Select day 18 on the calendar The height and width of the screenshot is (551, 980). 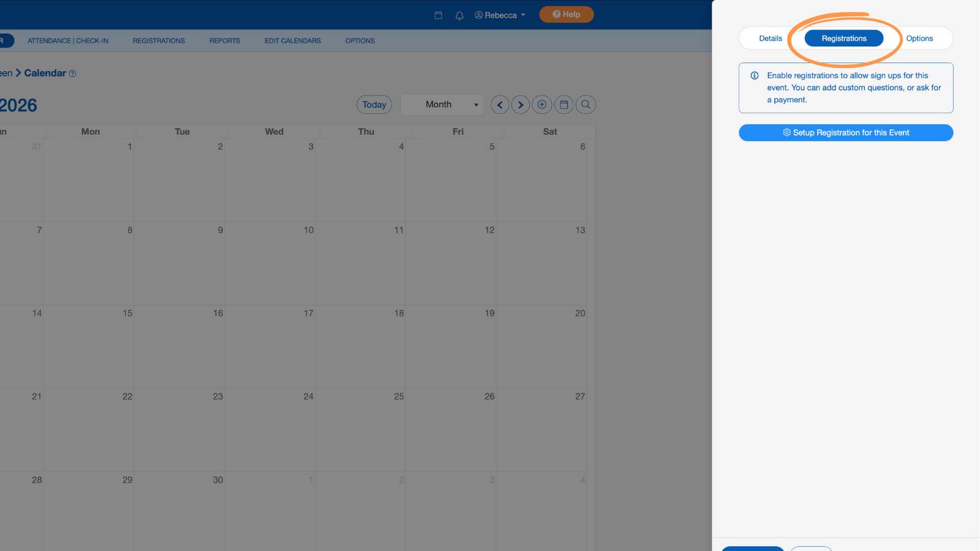pyautogui.click(x=399, y=313)
